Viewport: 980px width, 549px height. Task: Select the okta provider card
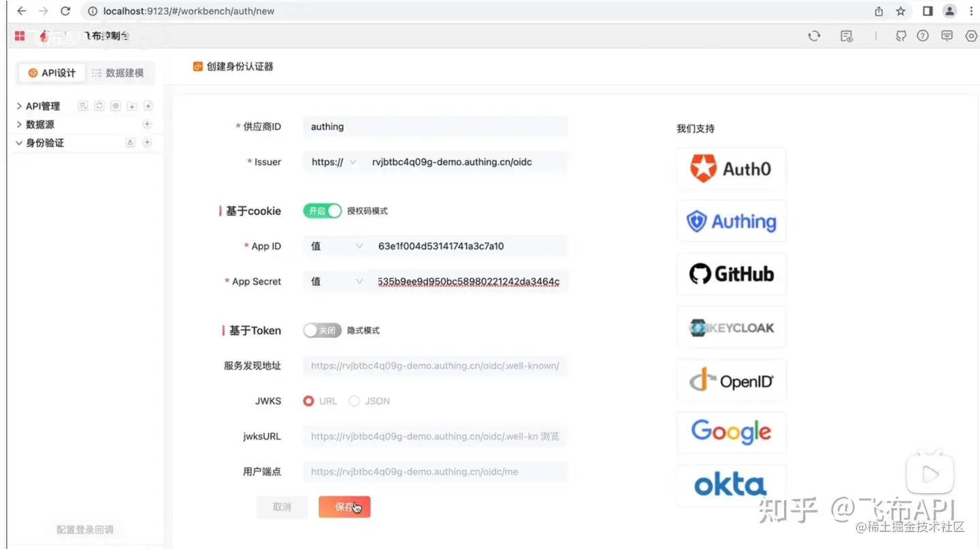(732, 486)
